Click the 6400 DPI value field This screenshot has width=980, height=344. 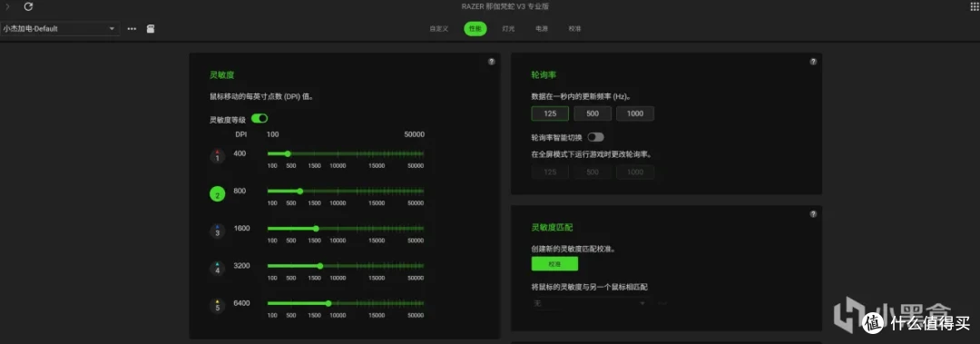pyautogui.click(x=242, y=303)
